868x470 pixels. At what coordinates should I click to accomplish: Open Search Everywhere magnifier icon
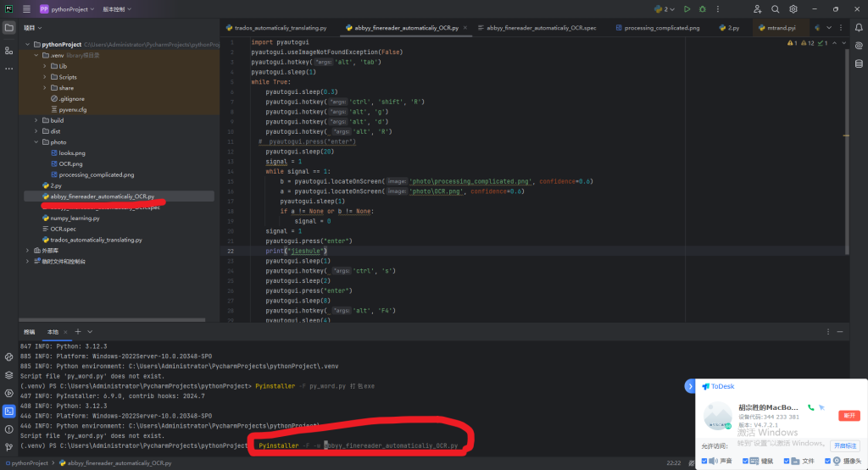[775, 9]
